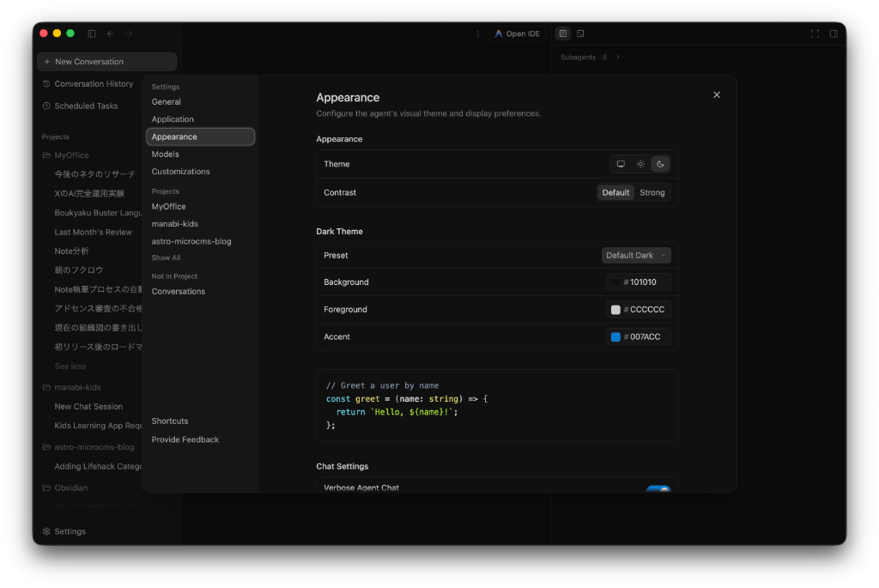Open the Boukyaku Buster conversation
The image size is (879, 588).
(98, 213)
